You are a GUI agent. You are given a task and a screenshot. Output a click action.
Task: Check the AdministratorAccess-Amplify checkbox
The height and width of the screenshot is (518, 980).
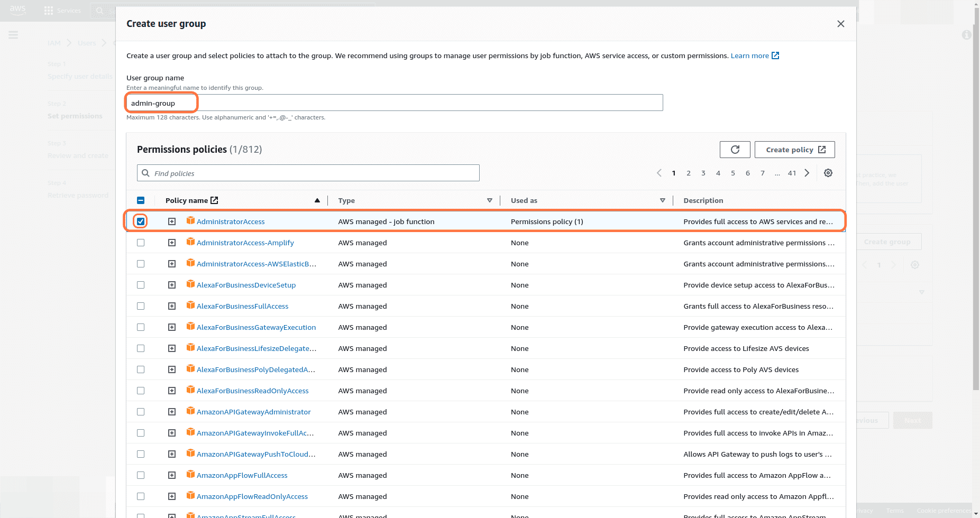click(141, 243)
